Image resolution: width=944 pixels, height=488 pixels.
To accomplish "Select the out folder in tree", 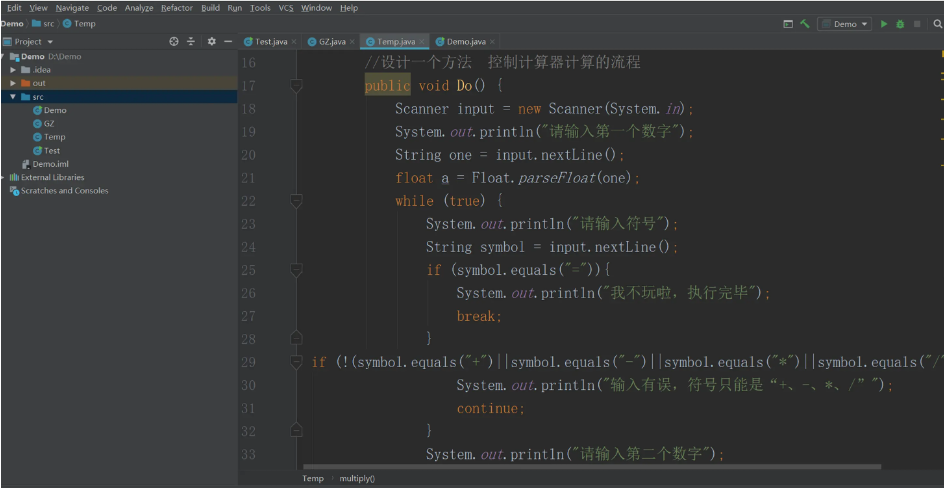I will [x=119, y=83].
